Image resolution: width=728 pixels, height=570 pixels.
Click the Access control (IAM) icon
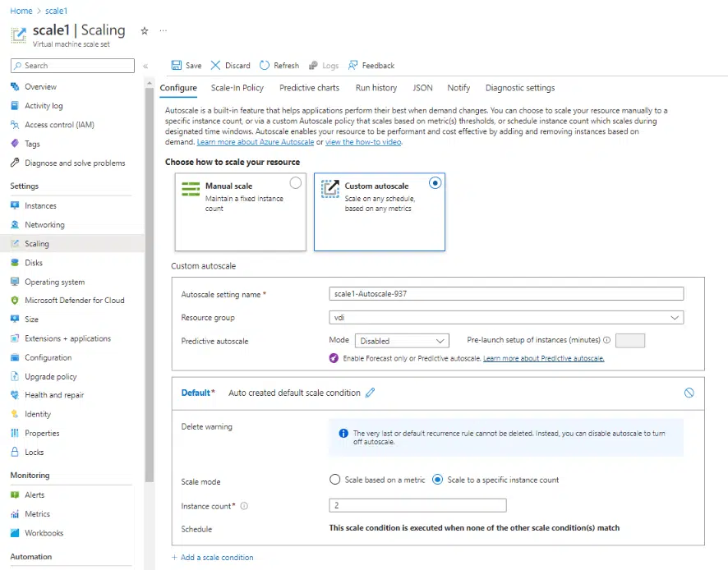pos(15,125)
